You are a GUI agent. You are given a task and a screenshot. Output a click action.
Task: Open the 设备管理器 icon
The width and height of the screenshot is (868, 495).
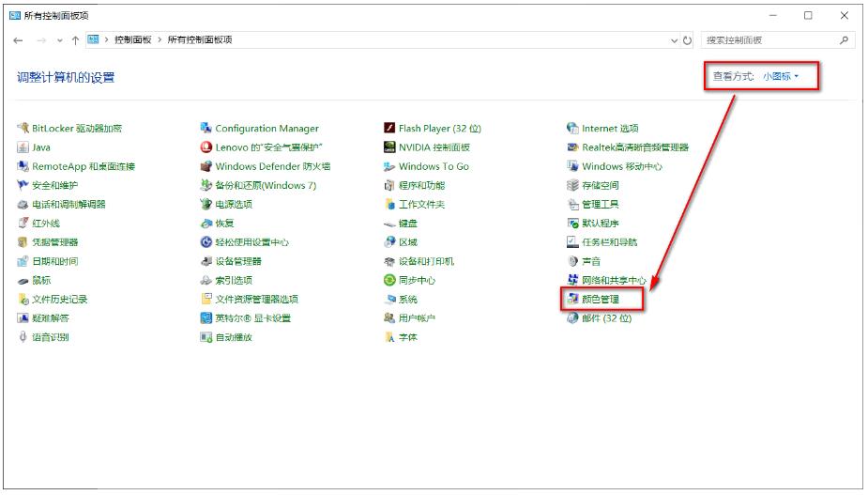(x=206, y=261)
